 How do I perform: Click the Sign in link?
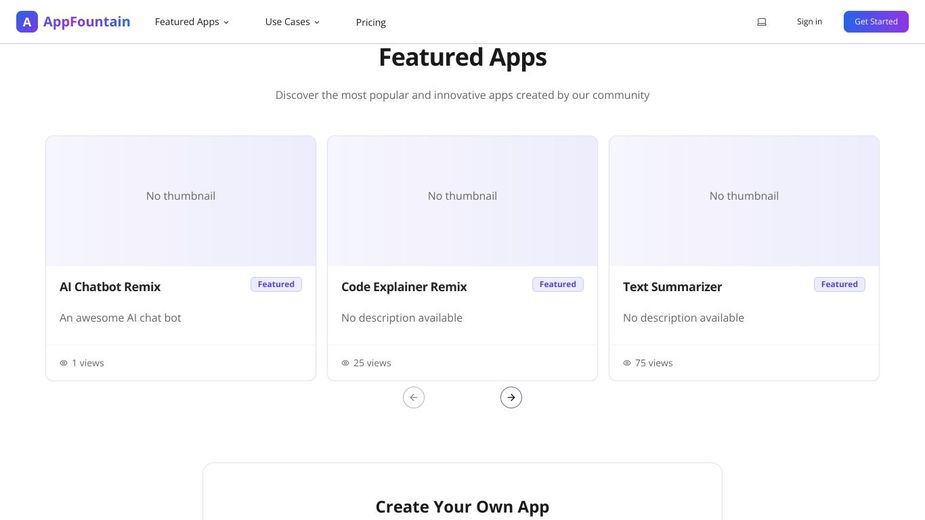(809, 22)
